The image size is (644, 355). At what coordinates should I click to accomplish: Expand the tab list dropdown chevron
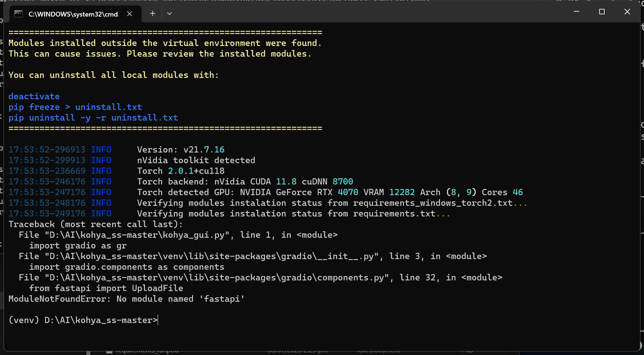click(x=169, y=14)
